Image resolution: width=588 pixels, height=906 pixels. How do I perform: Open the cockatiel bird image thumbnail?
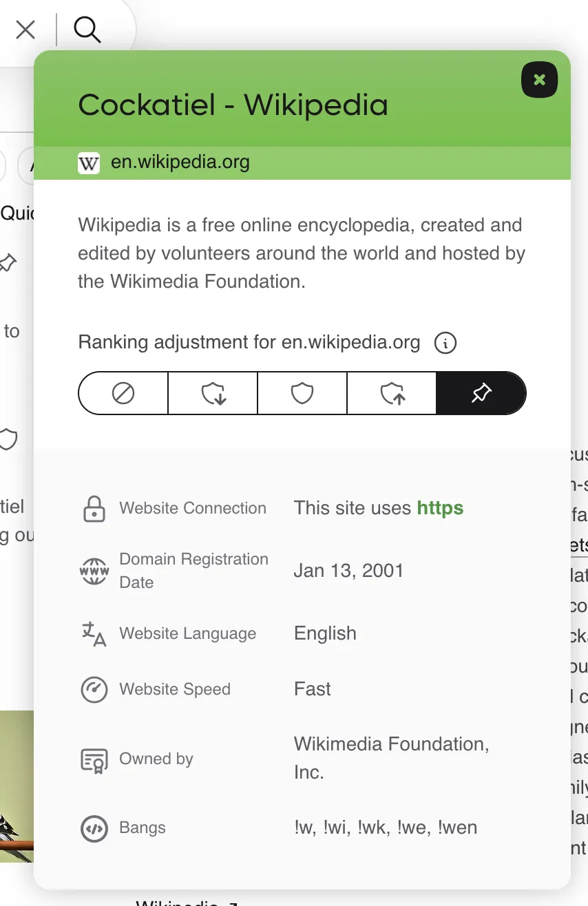(x=17, y=785)
